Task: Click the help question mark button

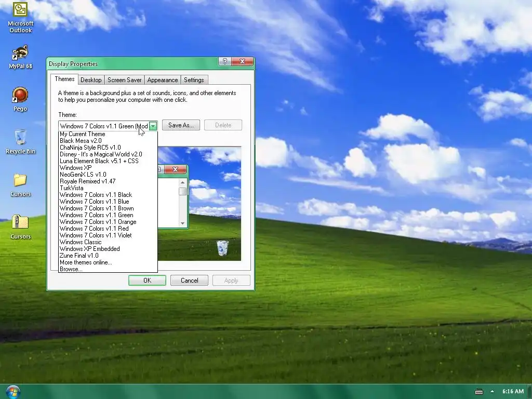Action: point(224,61)
